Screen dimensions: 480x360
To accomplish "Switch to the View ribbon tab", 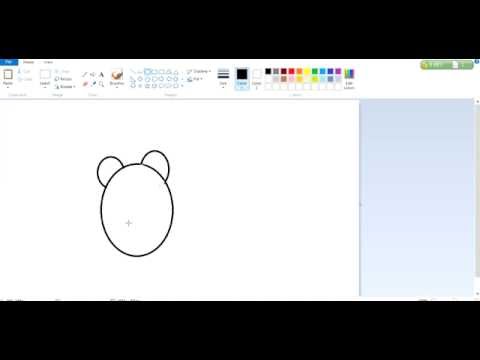I will click(x=48, y=62).
